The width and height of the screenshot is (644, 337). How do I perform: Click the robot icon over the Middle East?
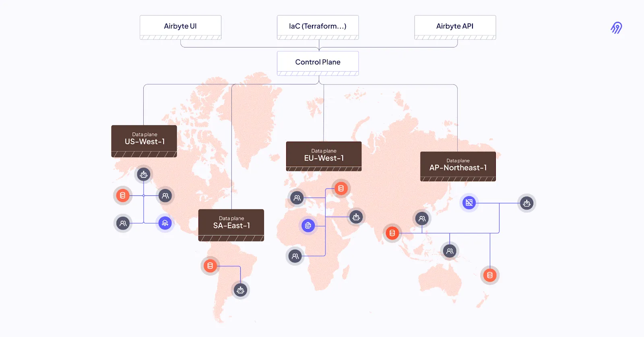pyautogui.click(x=356, y=217)
